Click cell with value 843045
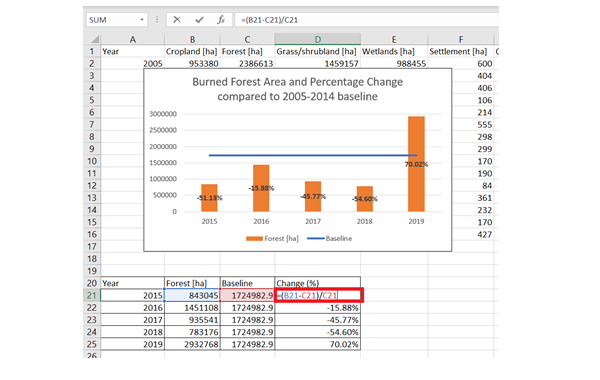 (x=192, y=295)
